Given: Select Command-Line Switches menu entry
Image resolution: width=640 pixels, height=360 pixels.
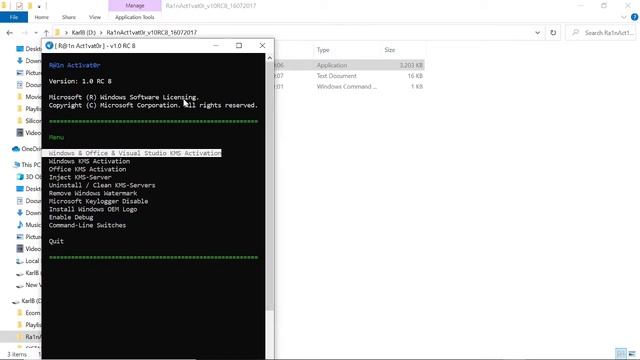Looking at the screenshot, I should click(x=87, y=225).
